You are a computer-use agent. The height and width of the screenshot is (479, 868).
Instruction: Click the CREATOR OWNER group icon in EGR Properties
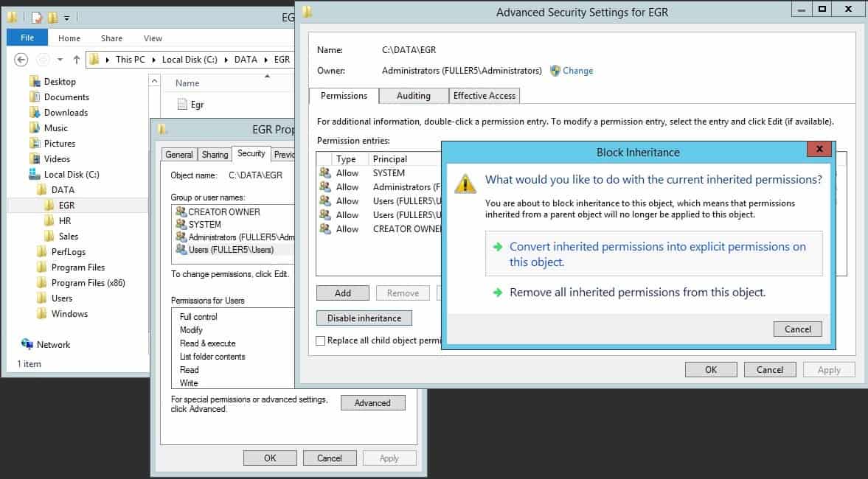pyautogui.click(x=181, y=211)
